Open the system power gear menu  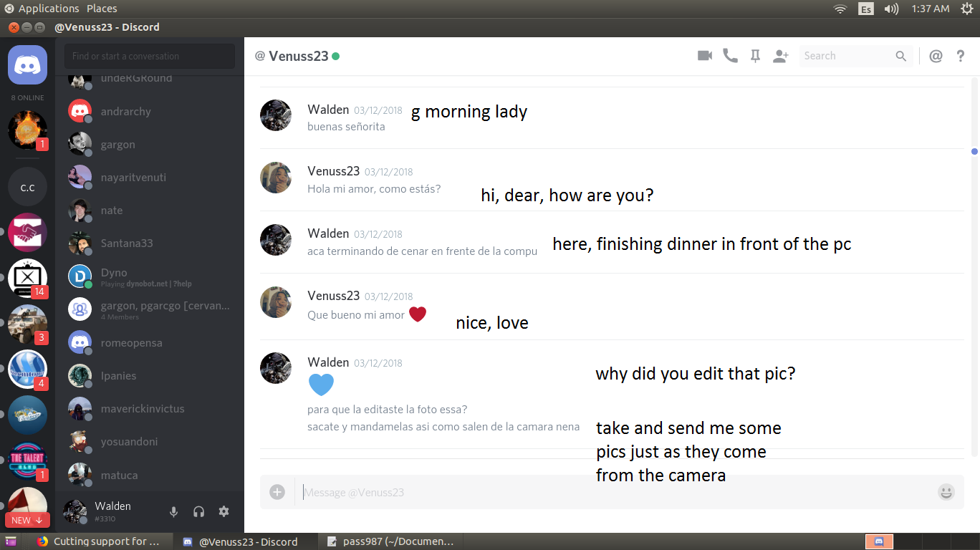click(x=966, y=9)
